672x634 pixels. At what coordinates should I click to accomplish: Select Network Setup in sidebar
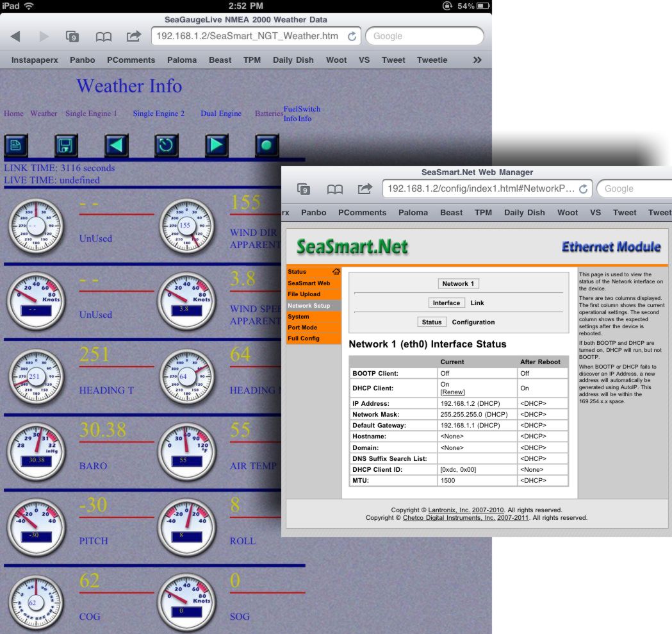click(x=314, y=305)
